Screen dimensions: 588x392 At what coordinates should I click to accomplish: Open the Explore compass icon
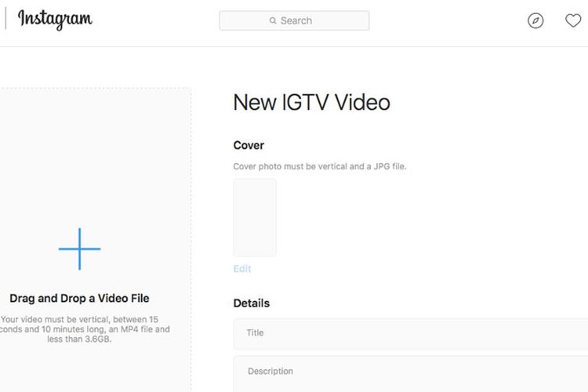pyautogui.click(x=535, y=20)
